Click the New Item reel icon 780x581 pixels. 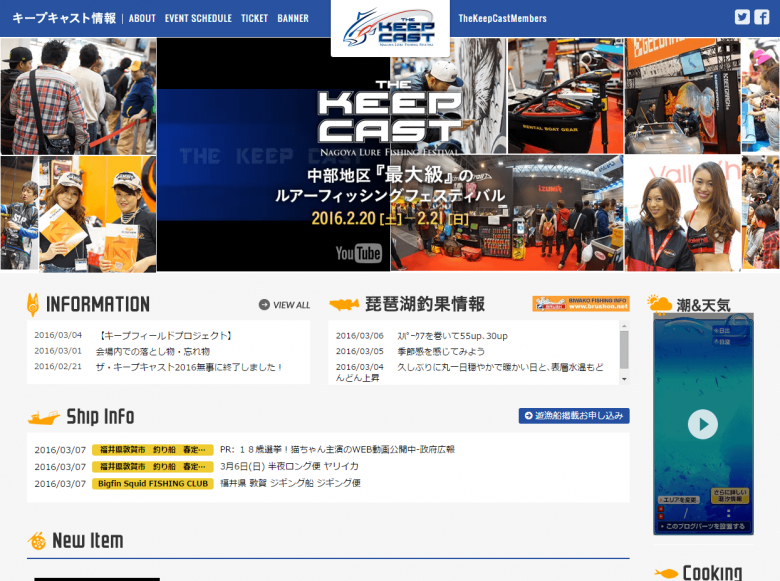[x=37, y=541]
